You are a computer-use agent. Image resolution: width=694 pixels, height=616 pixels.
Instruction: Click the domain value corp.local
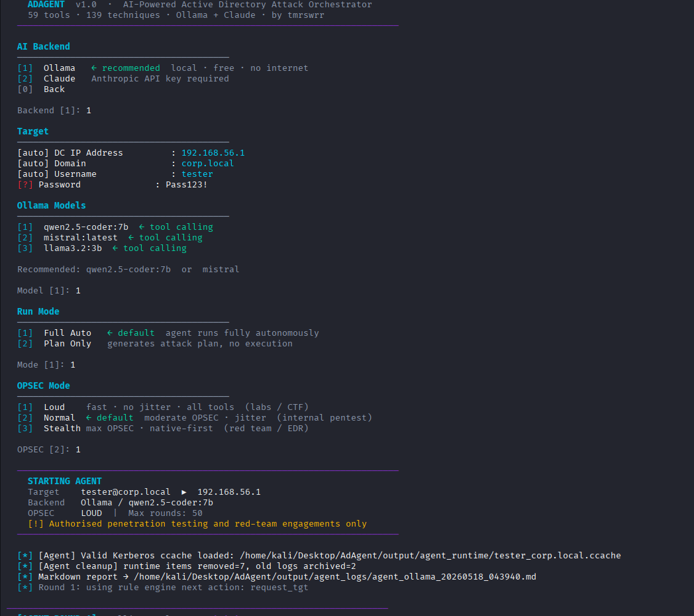pos(207,164)
